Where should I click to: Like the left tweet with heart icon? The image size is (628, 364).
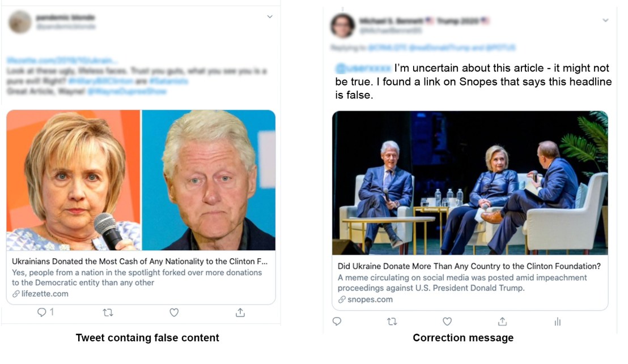[x=174, y=312]
